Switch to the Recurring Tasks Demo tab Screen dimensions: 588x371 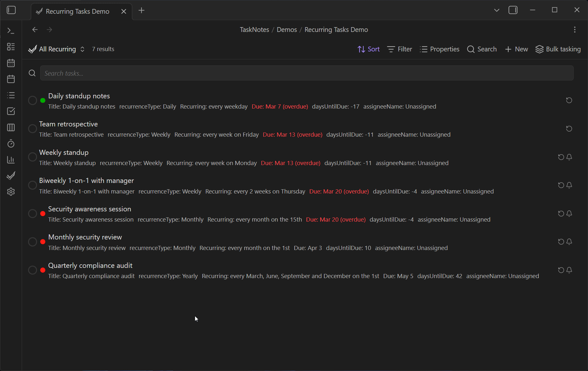[77, 11]
